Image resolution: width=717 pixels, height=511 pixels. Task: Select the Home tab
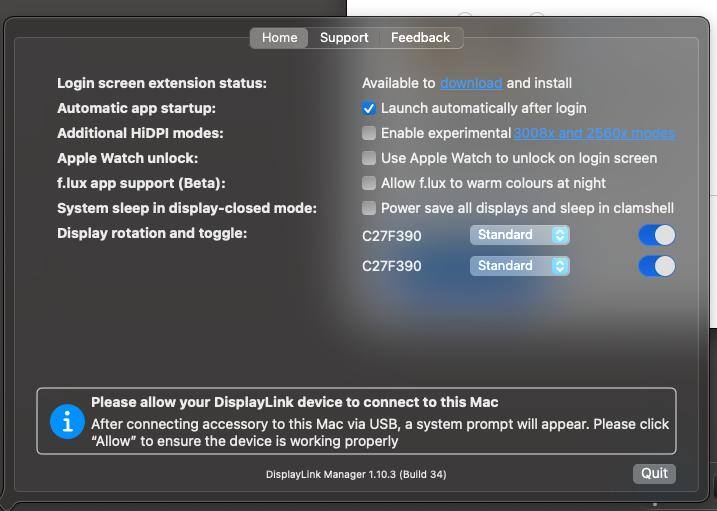coord(279,38)
